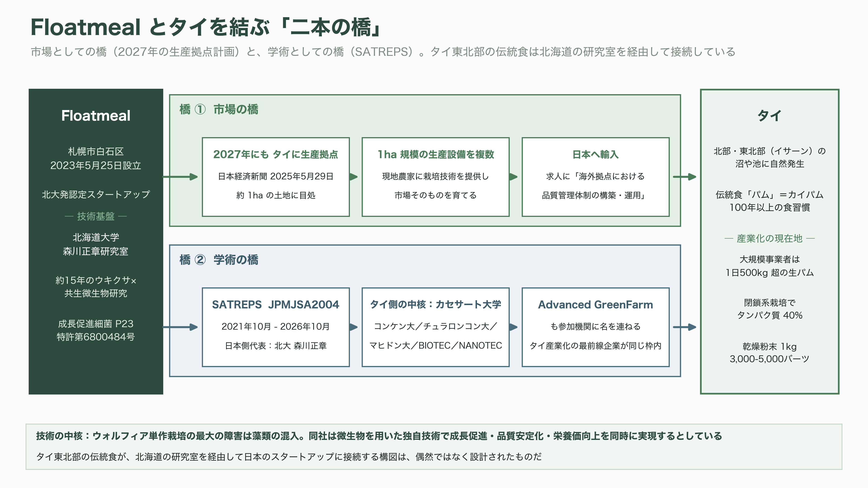868x488 pixels.
Task: Select the footer sentence starting タイ東北部の伝統食が
Action: (289, 457)
